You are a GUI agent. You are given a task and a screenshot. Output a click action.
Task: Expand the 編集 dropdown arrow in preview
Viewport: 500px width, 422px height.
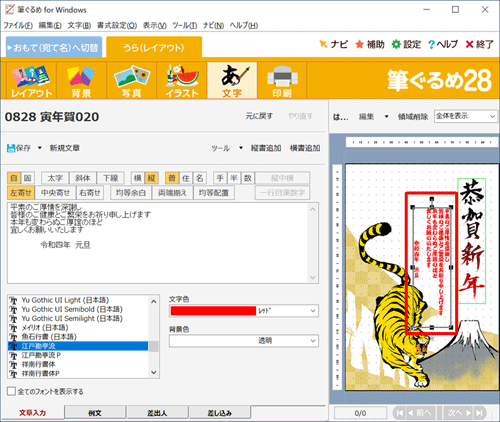(386, 117)
